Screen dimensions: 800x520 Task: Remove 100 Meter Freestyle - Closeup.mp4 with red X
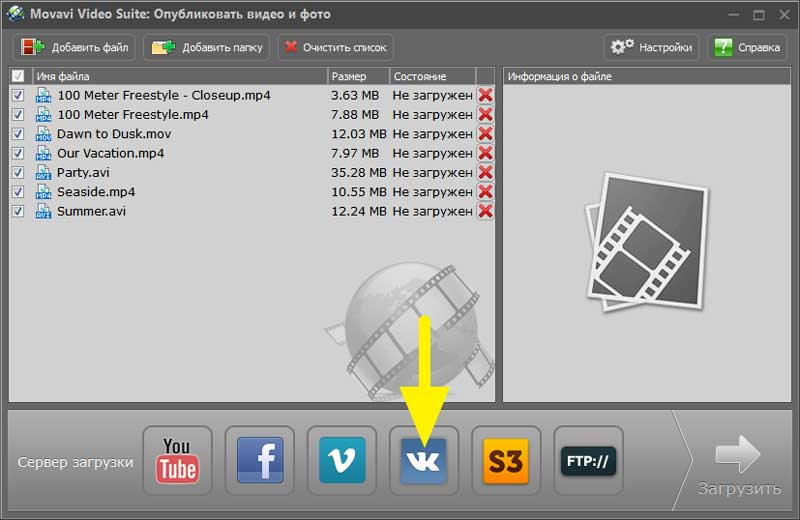[x=485, y=95]
